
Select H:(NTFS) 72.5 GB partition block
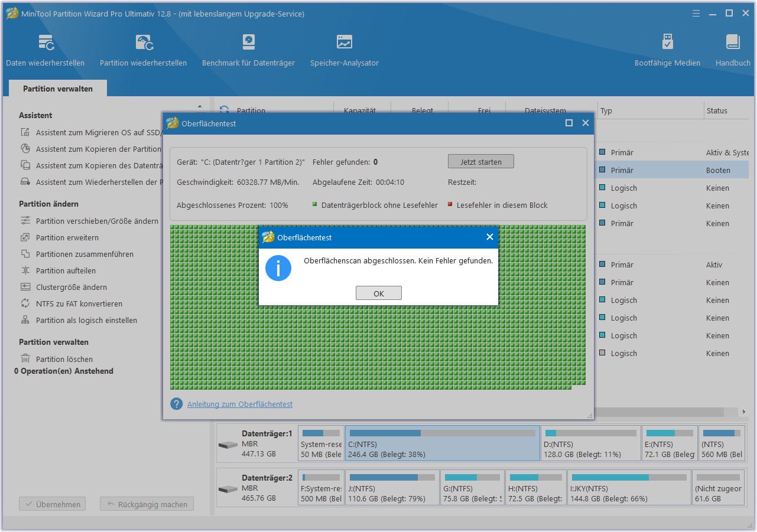[x=536, y=488]
